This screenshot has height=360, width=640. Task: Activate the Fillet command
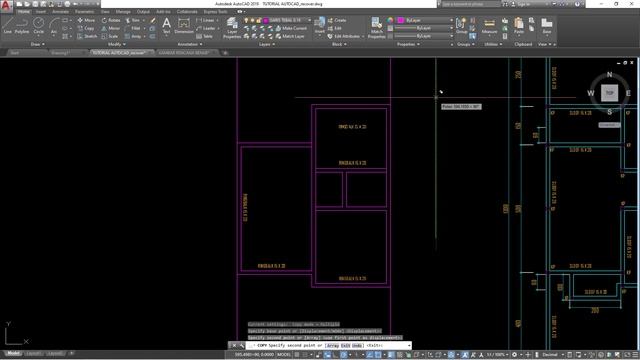pyautogui.click(x=133, y=28)
